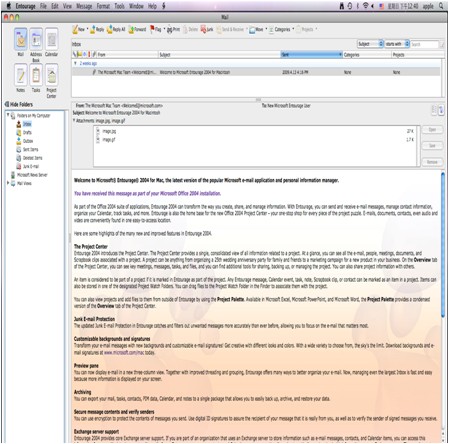Select the Microsoft Mac Team message

tap(256, 72)
